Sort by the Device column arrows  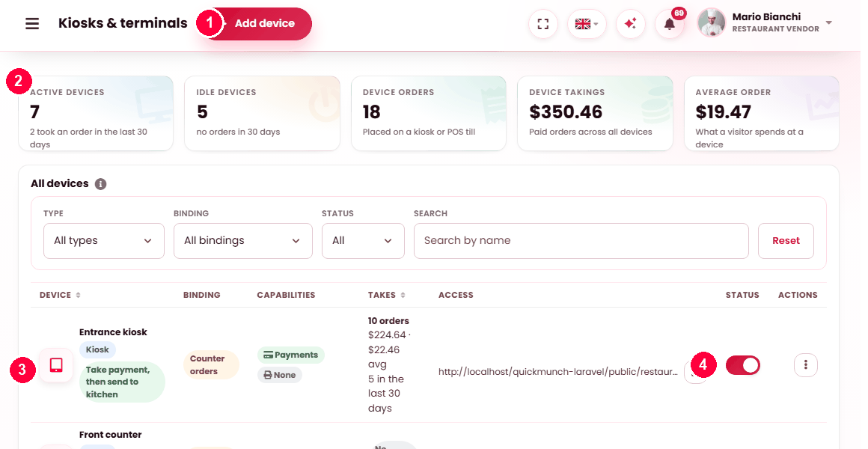(78, 295)
